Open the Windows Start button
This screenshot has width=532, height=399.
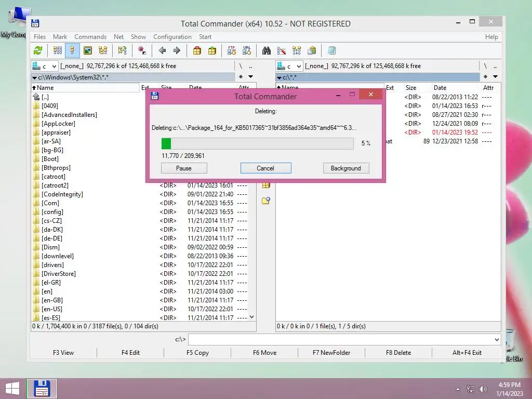[12, 389]
